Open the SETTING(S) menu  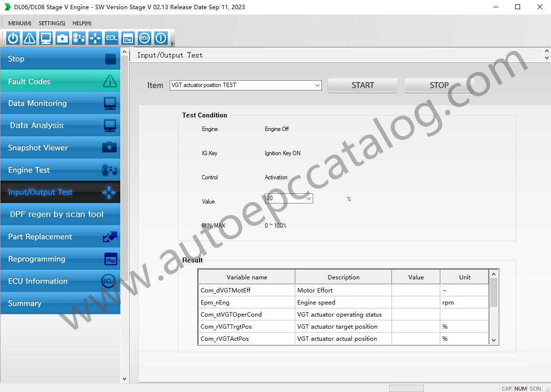pyautogui.click(x=51, y=23)
